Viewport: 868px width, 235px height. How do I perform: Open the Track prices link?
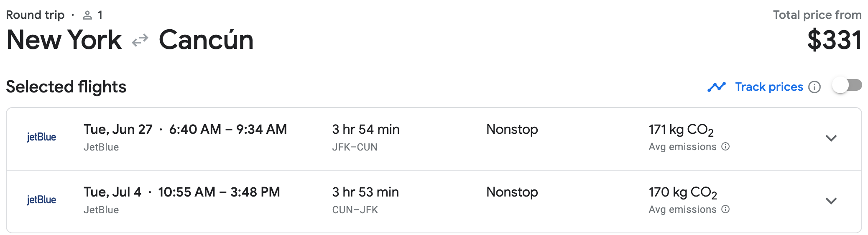[769, 87]
